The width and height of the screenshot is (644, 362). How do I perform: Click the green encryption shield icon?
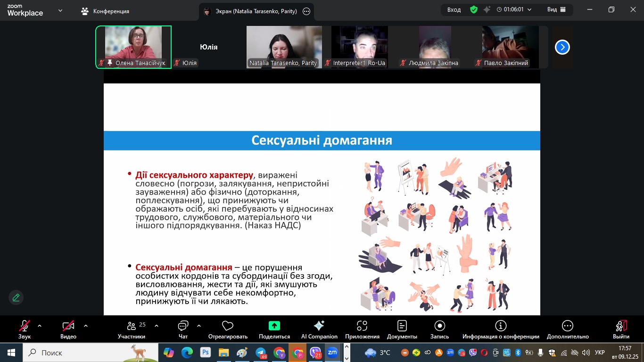pos(474,10)
